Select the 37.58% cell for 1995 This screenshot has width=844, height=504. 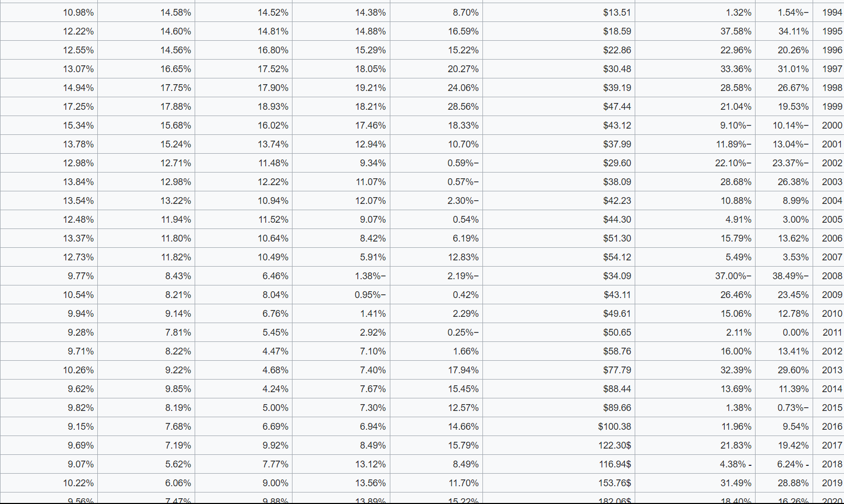tap(736, 31)
